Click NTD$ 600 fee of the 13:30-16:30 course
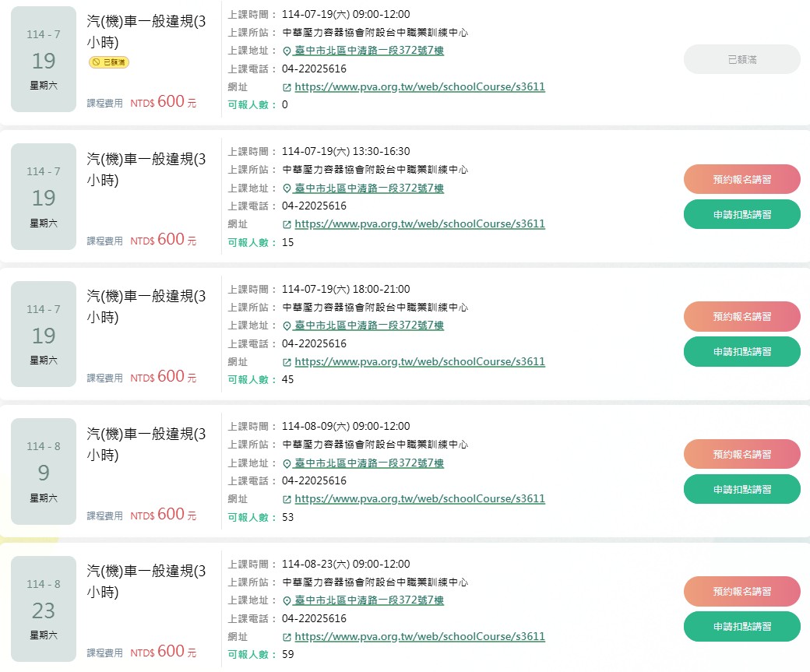Screen dimensions: 810x672 tap(164, 240)
